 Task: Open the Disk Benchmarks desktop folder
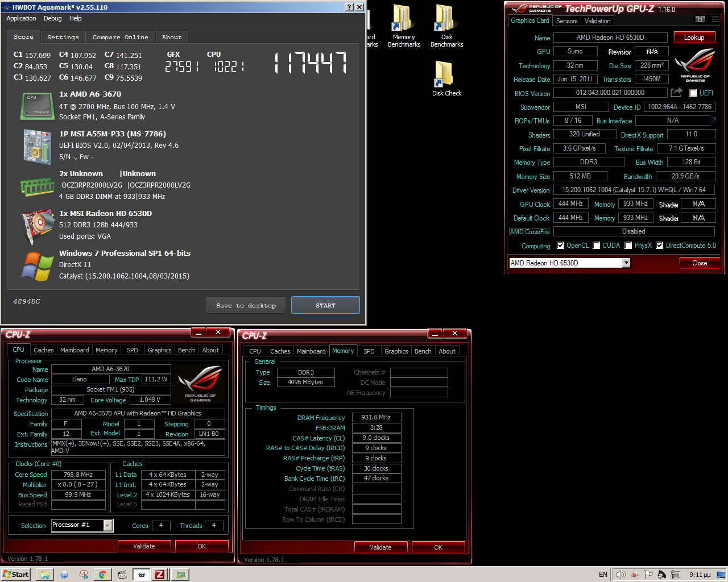pos(446,26)
